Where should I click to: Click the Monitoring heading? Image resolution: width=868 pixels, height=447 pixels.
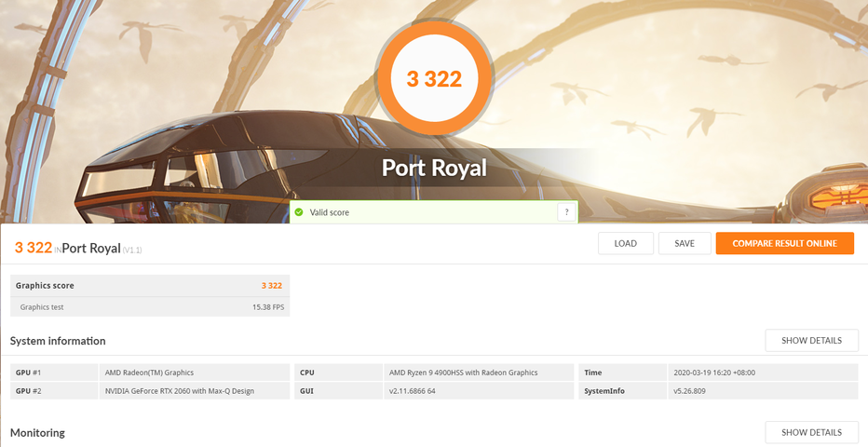tap(37, 433)
